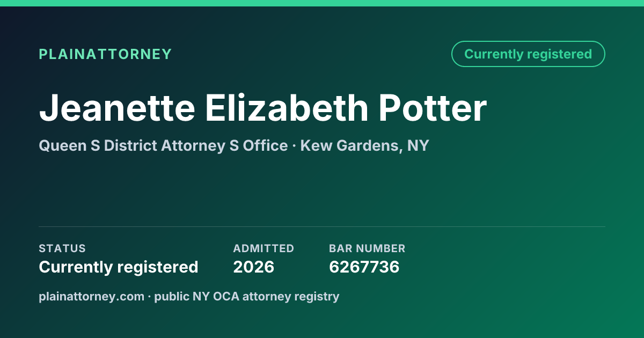Click the ADMITTED field label

pos(264,248)
